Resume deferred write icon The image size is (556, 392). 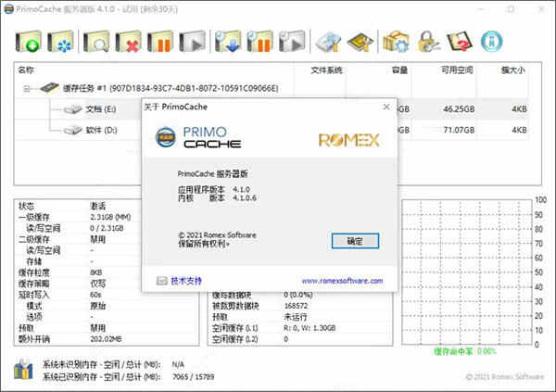click(292, 42)
